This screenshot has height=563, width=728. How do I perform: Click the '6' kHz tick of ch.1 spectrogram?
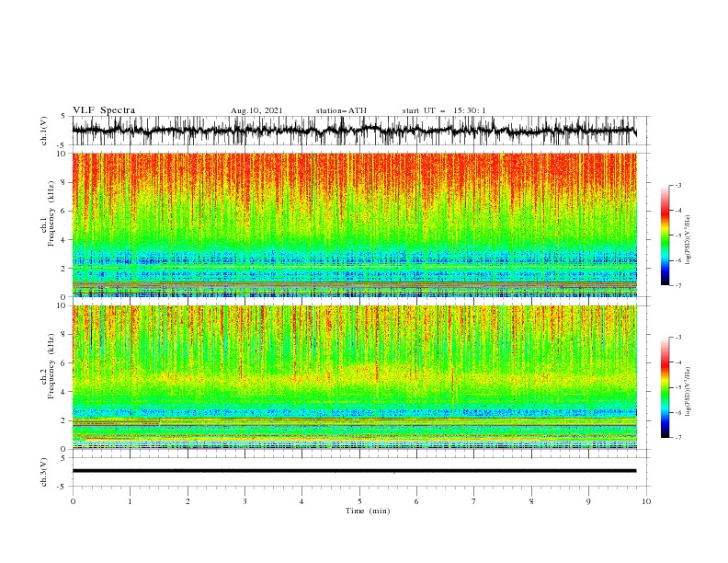tap(65, 211)
